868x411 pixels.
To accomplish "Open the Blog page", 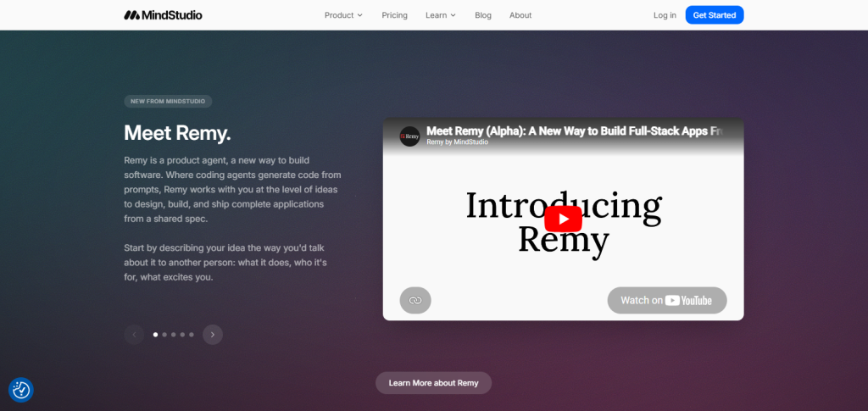I will click(x=483, y=15).
